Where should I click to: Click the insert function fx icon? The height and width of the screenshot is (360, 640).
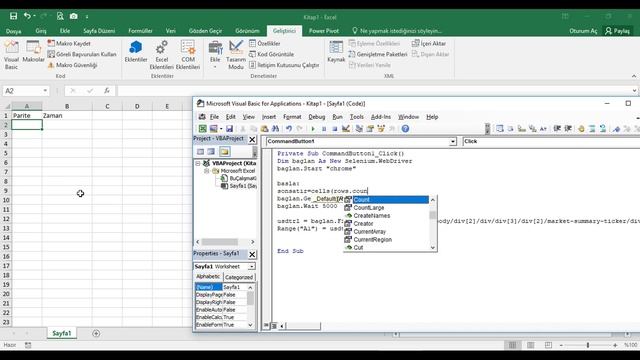[107, 91]
